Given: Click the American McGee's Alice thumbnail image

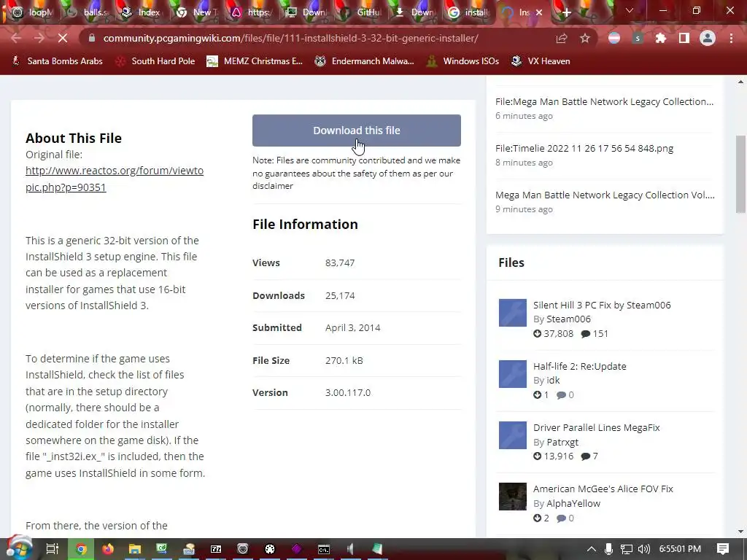Looking at the screenshot, I should pyautogui.click(x=513, y=497).
